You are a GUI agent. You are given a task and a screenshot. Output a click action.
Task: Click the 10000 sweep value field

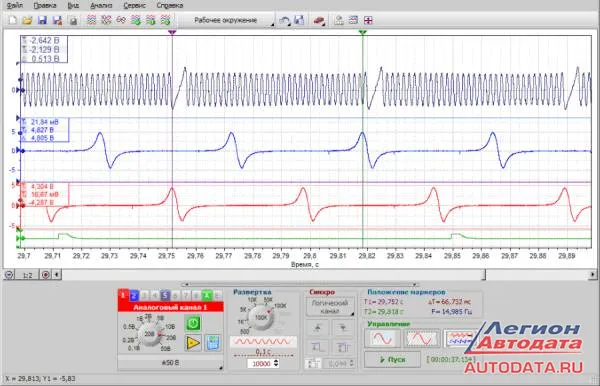pyautogui.click(x=261, y=363)
